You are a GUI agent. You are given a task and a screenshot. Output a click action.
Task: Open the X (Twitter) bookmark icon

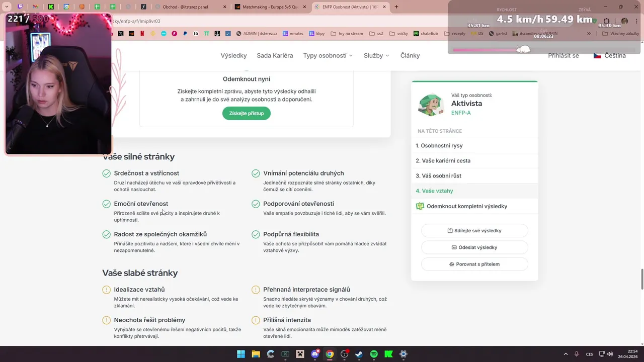tap(121, 34)
